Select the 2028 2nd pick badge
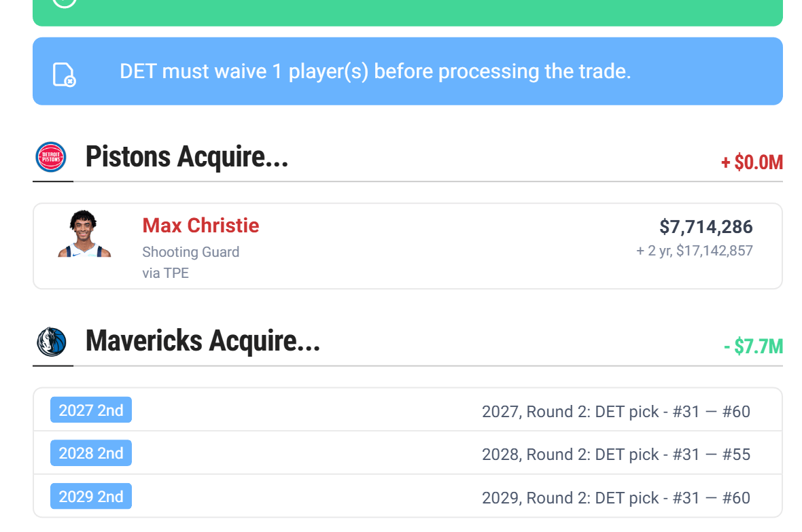802x532 pixels. [x=91, y=453]
